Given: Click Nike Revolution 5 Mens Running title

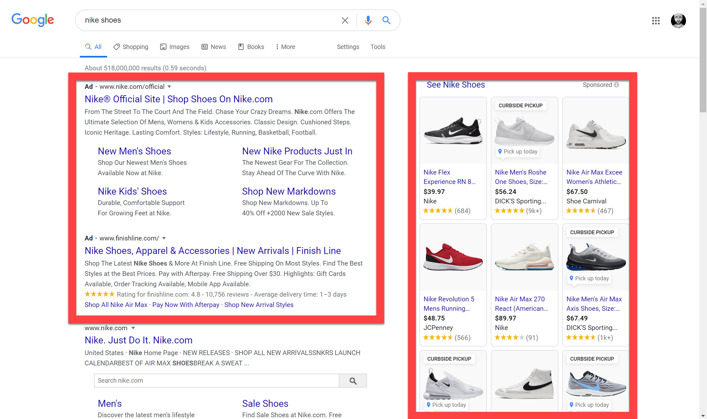Looking at the screenshot, I should click(x=449, y=304).
